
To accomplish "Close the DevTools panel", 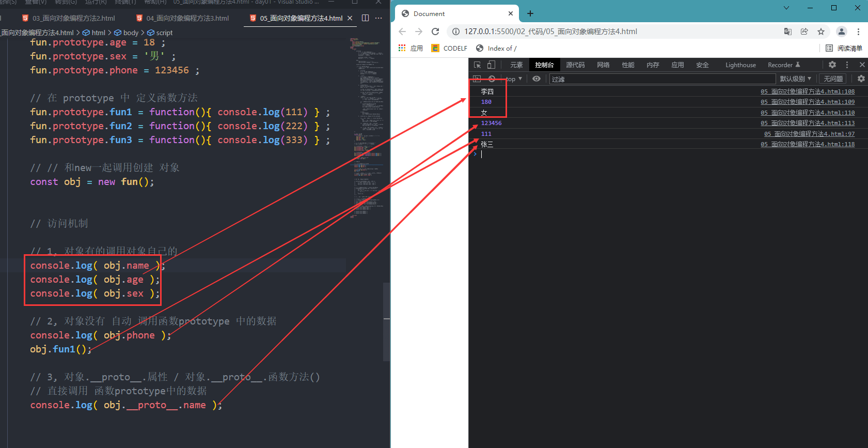I will [x=862, y=65].
